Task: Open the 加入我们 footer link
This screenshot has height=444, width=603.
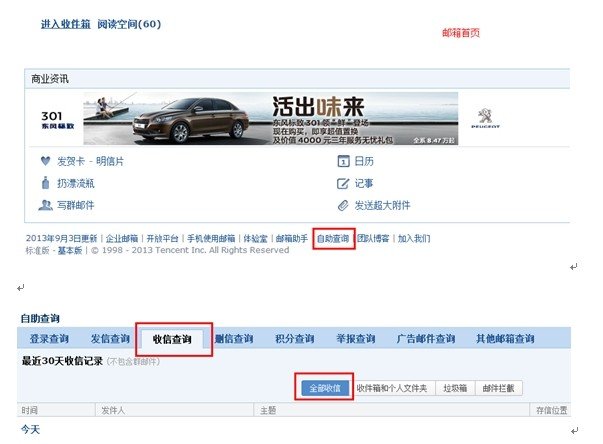Action: [414, 239]
